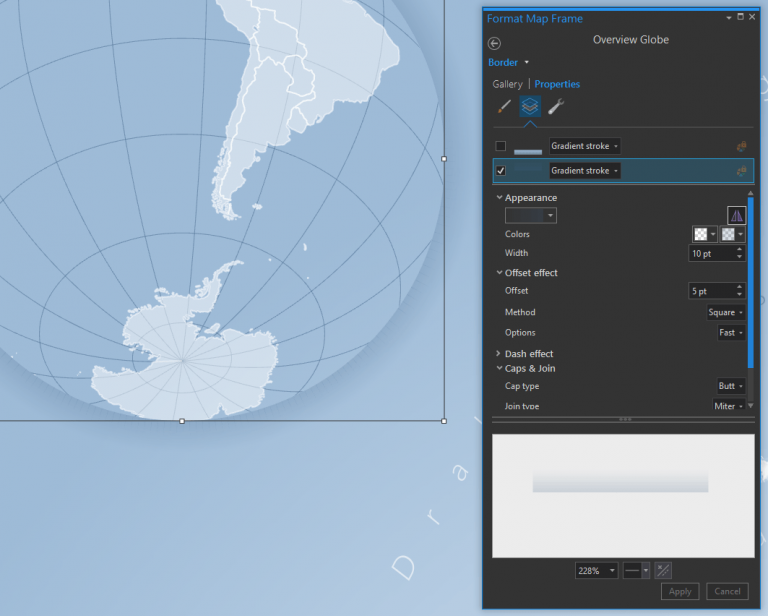Select the Structure wrench tab icon
The image size is (768, 616).
pos(556,106)
